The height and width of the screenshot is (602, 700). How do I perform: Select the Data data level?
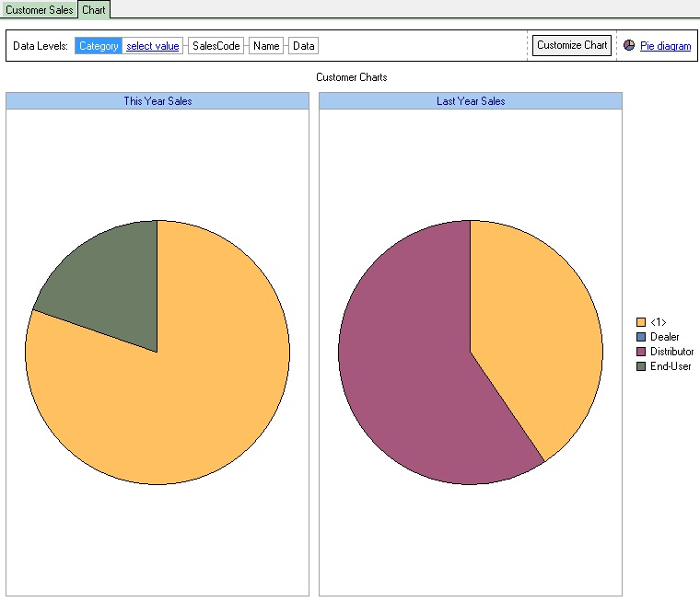303,46
